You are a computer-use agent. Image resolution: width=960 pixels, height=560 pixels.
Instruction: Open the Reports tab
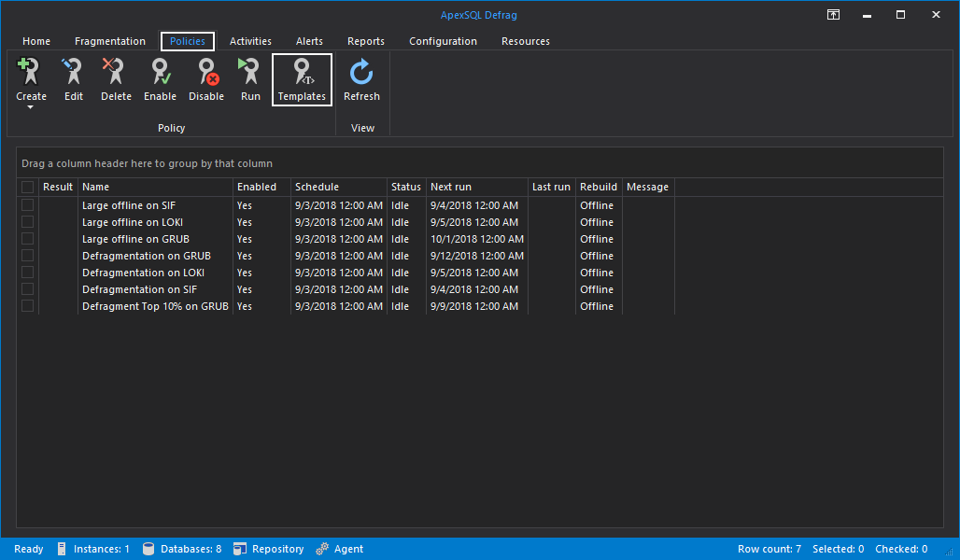pyautogui.click(x=365, y=41)
